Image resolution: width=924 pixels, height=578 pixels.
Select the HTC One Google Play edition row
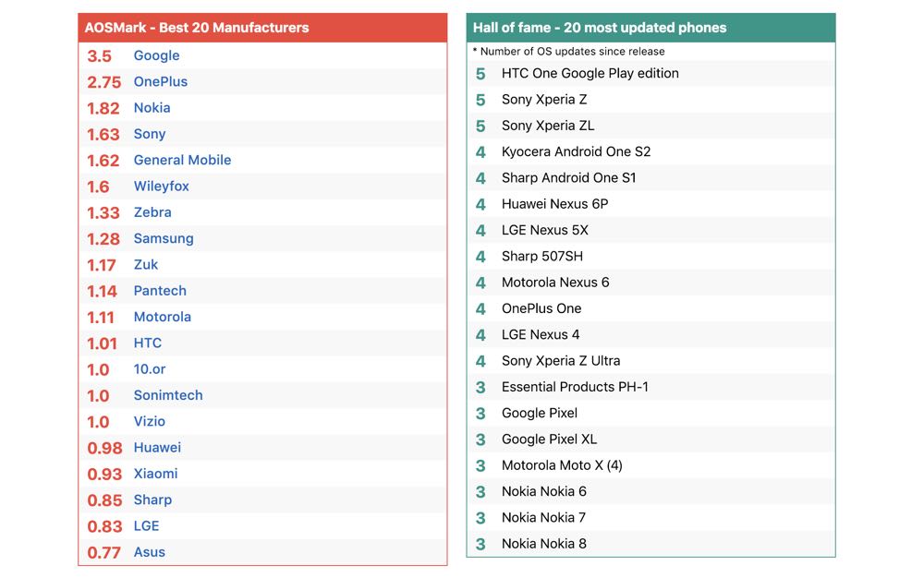[590, 74]
